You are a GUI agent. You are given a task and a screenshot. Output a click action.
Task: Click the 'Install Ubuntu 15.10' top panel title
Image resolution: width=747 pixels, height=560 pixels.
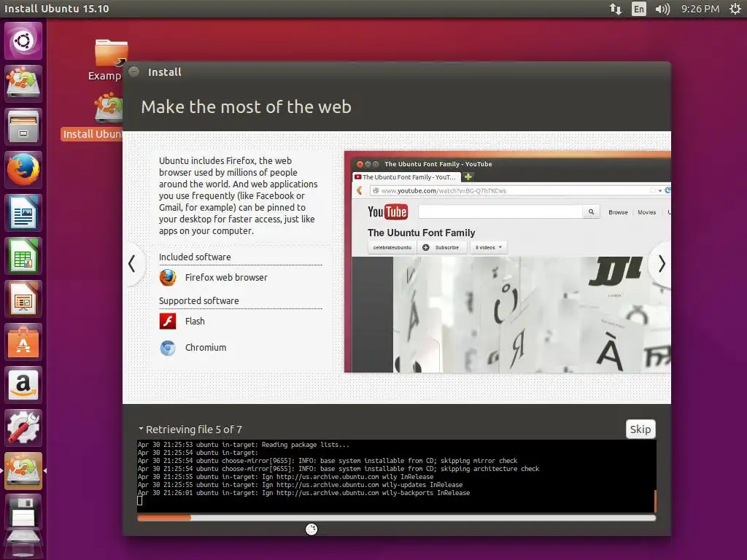(57, 9)
